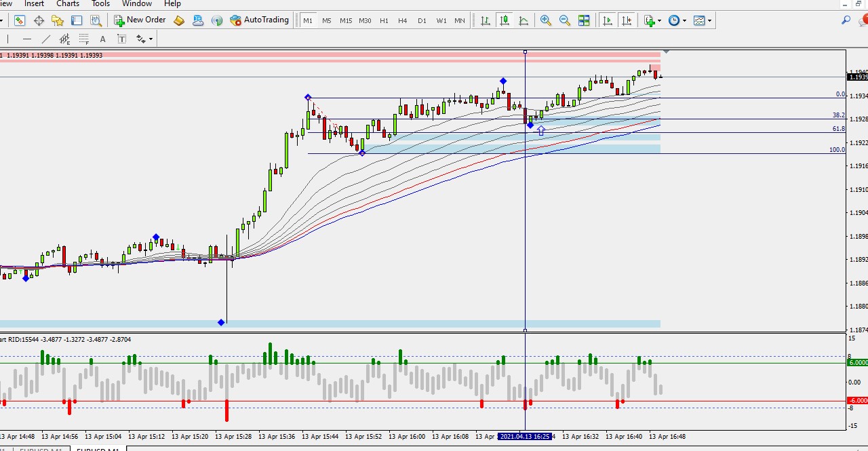
Task: Switch to M15 timeframe
Action: (346, 20)
